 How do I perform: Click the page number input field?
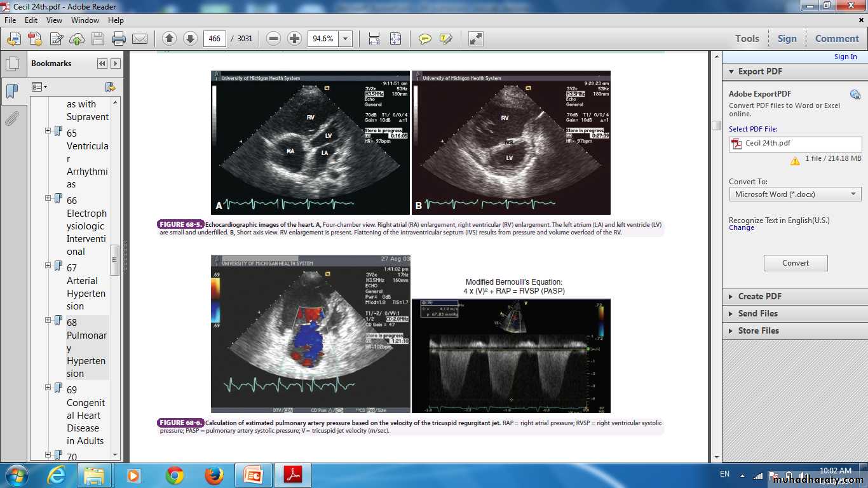[215, 39]
